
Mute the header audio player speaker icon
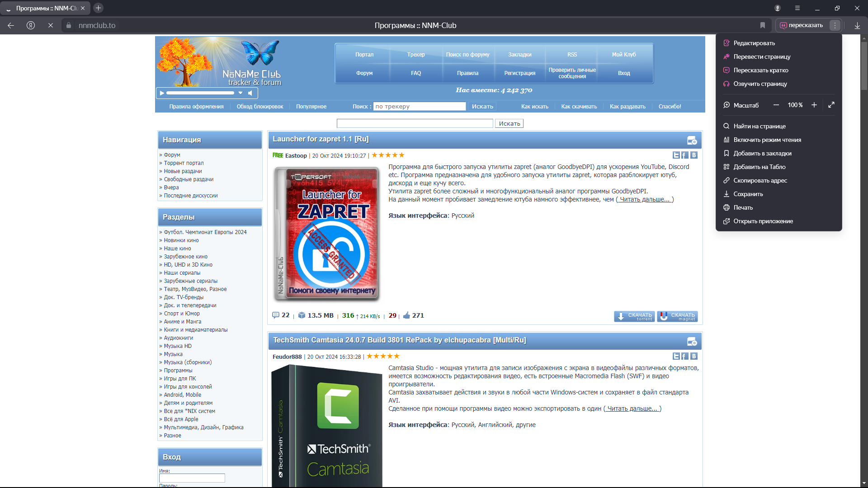(250, 93)
